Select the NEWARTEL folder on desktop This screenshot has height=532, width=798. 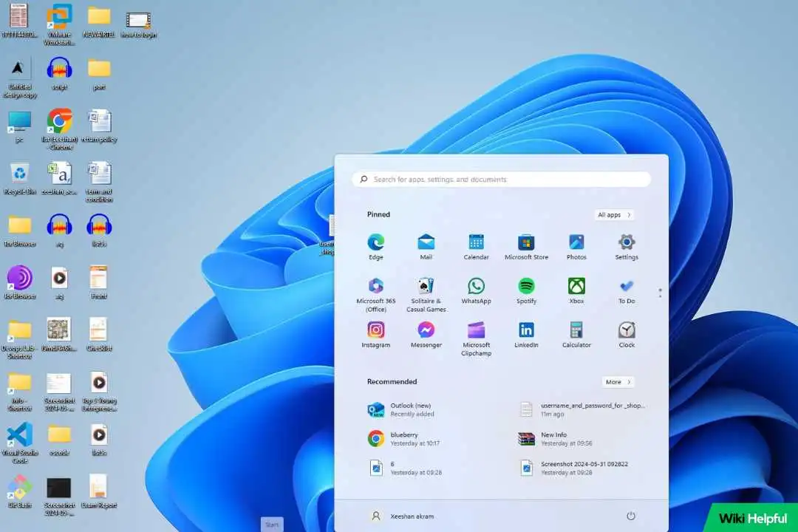[x=99, y=21]
